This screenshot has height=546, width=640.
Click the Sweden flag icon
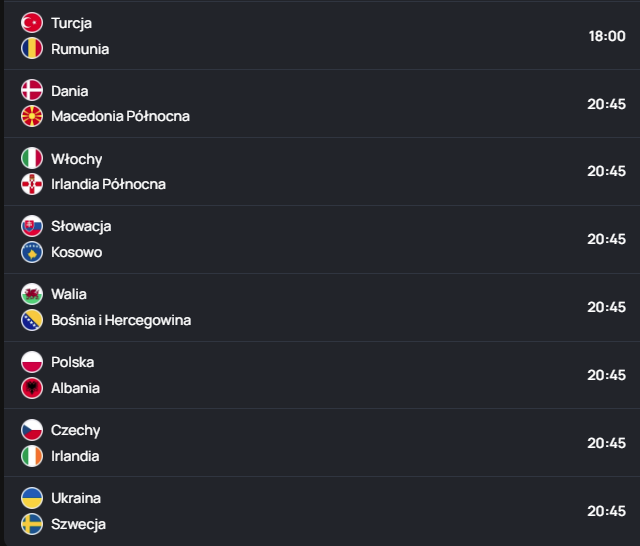point(32,524)
